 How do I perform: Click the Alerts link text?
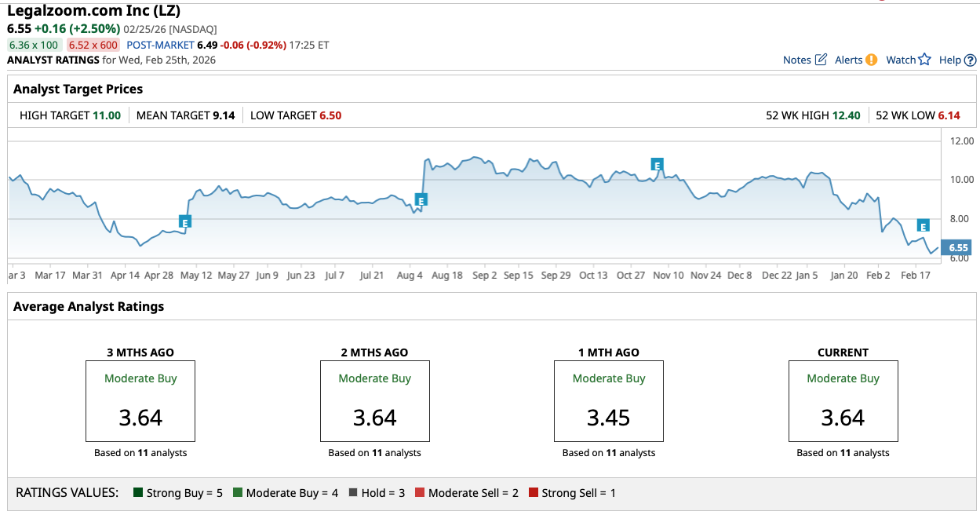coord(848,60)
